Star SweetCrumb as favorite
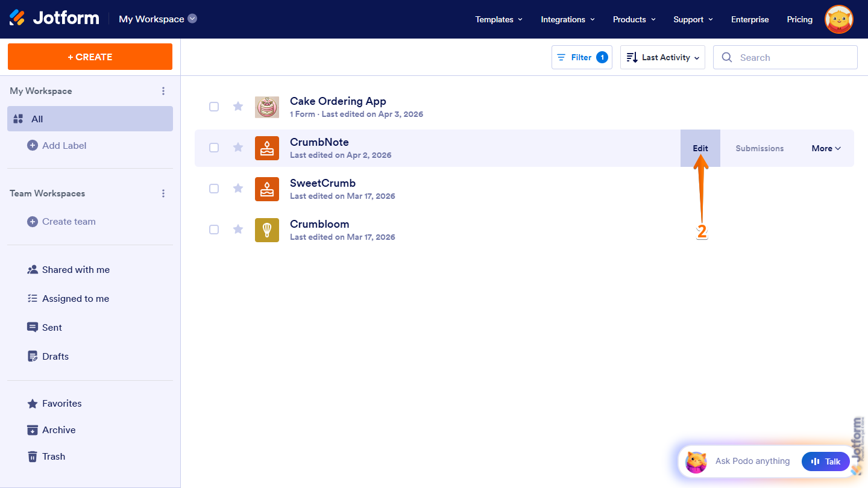Screen dimensions: 868x488 [238, 189]
